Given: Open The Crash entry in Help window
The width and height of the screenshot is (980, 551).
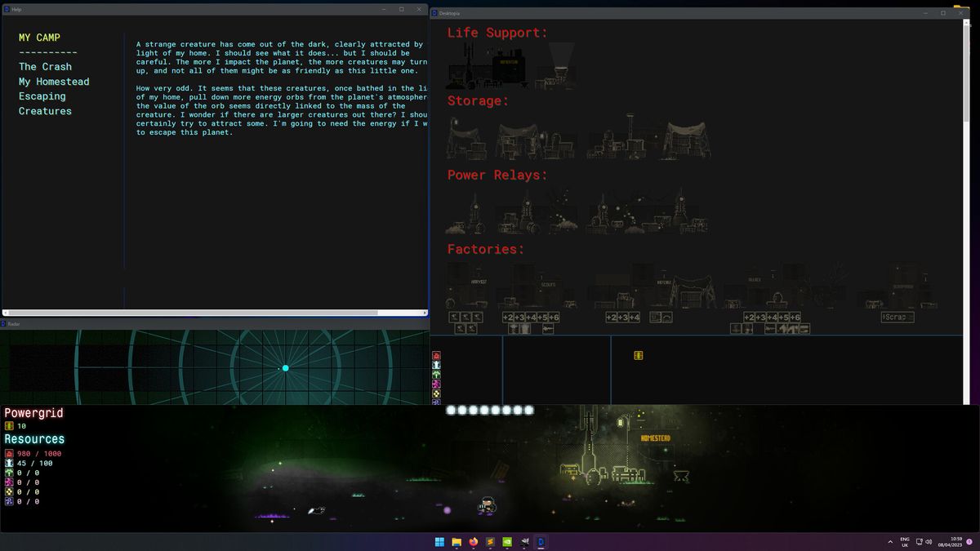Looking at the screenshot, I should (45, 67).
